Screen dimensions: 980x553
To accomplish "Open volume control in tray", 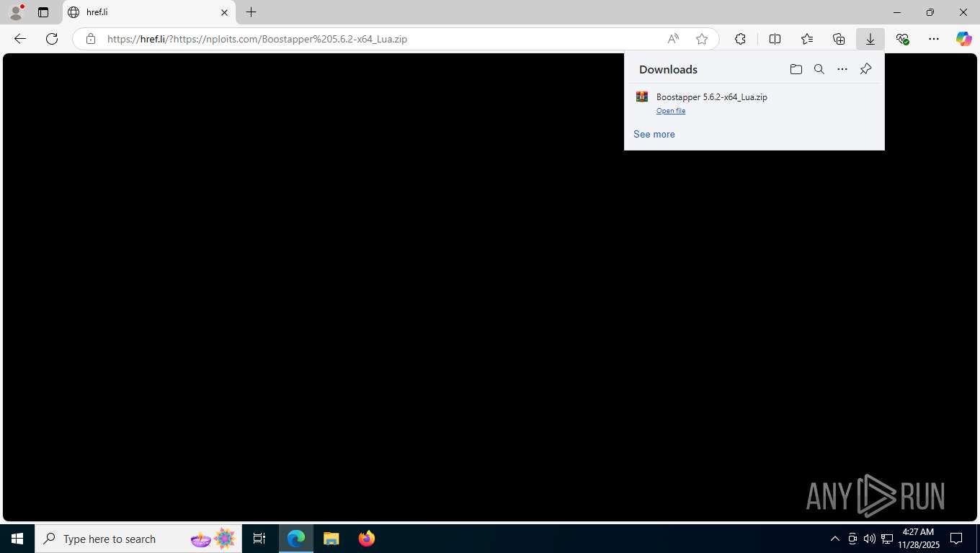I will 870,539.
